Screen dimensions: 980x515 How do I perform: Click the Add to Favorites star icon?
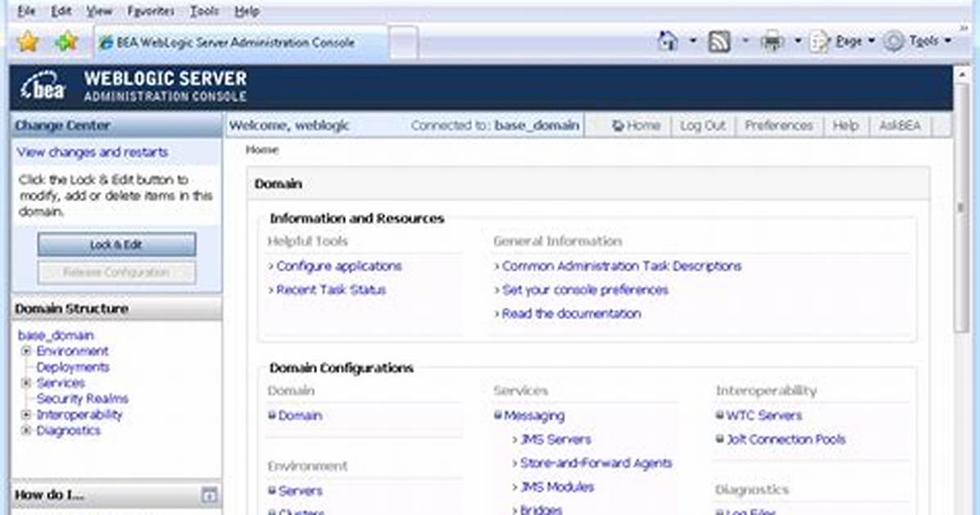click(66, 42)
